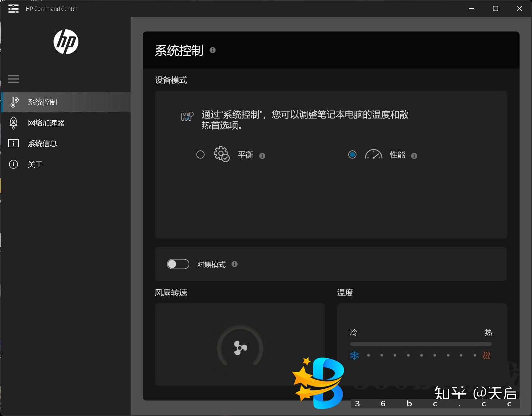
Task: Collapse the sidebar with hamburger menu
Action: [x=13, y=79]
